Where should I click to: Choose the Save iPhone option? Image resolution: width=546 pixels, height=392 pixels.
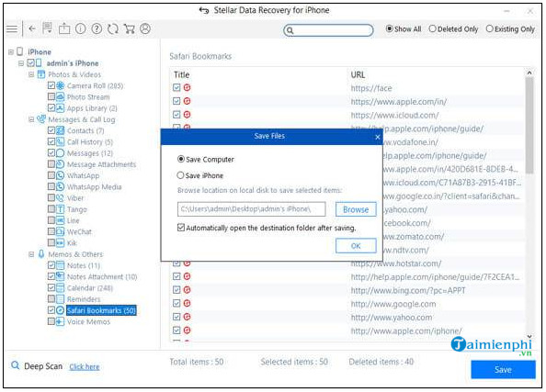180,175
